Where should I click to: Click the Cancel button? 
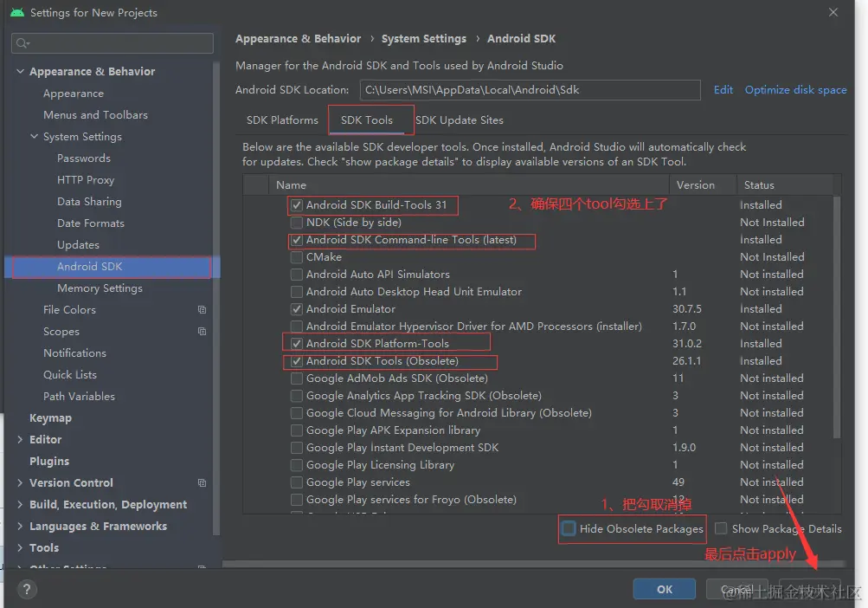tap(738, 589)
